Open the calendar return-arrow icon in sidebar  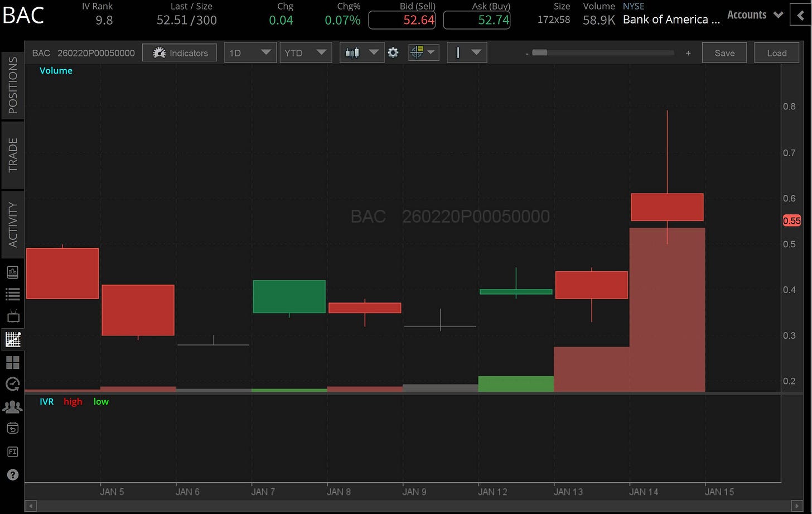coord(12,428)
